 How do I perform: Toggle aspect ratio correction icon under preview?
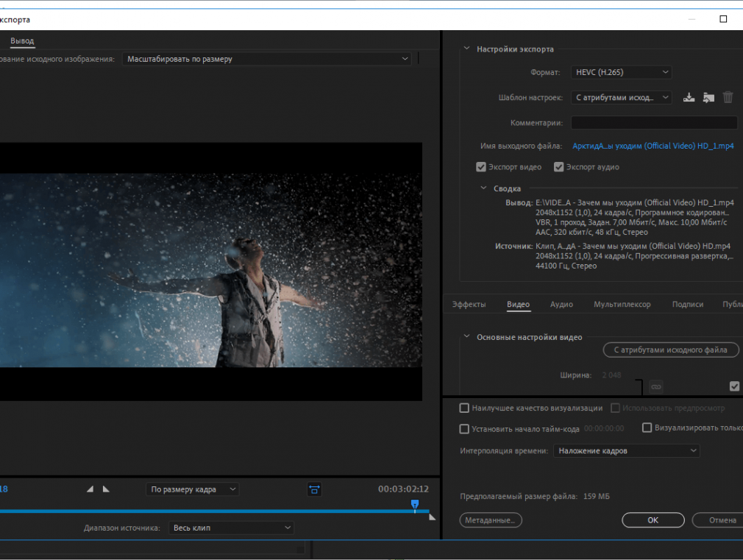[x=314, y=489]
